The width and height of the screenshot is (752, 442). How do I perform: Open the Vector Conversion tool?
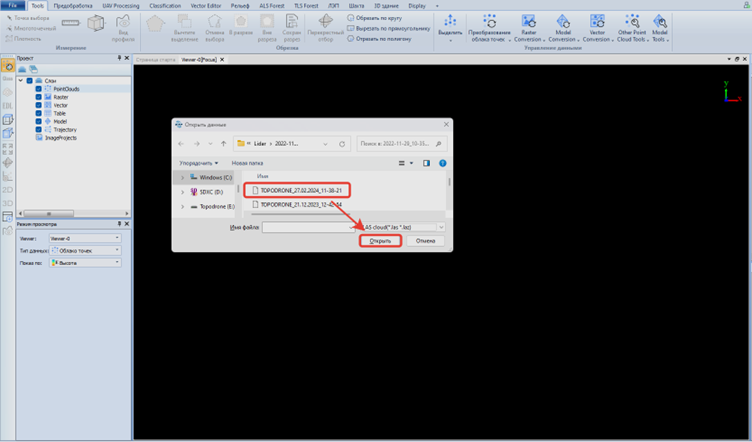597,28
